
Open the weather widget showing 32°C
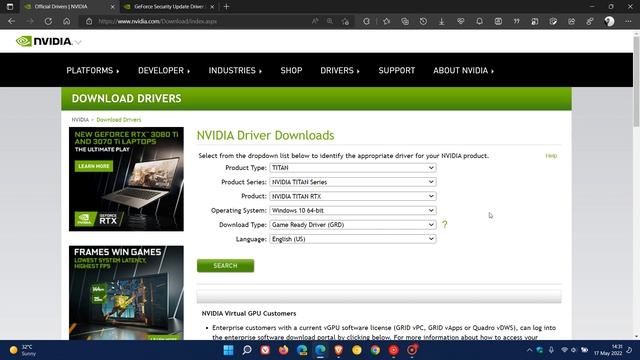click(22, 350)
